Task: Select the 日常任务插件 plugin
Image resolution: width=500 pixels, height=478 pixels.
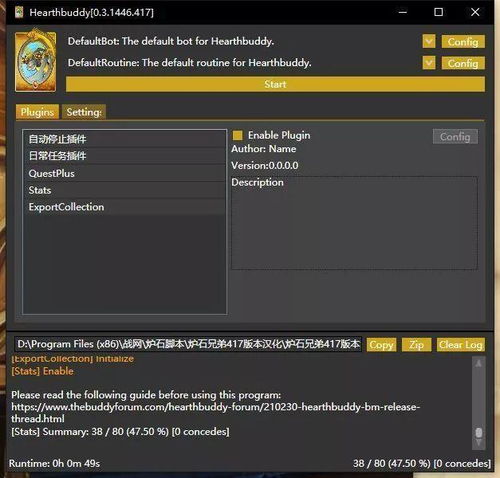Action: click(125, 156)
